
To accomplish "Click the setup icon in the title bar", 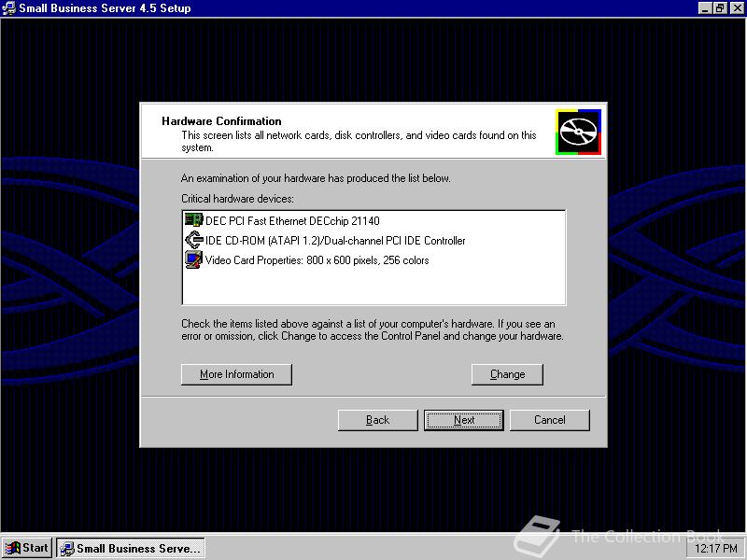I will (x=9, y=8).
